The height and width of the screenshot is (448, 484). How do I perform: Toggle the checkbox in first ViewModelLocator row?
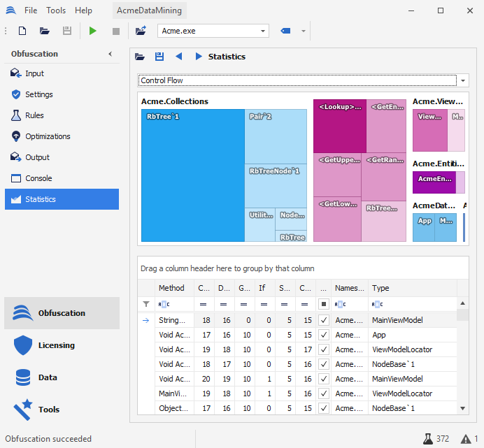[323, 349]
